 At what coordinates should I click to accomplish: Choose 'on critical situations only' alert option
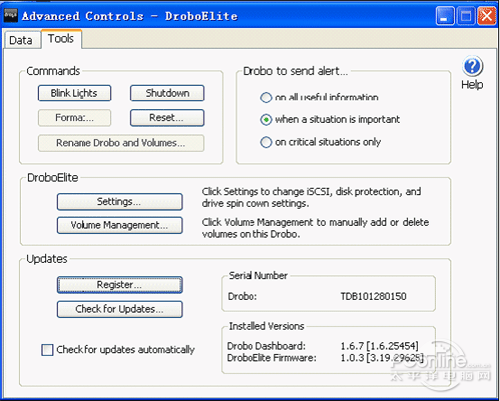(x=266, y=142)
